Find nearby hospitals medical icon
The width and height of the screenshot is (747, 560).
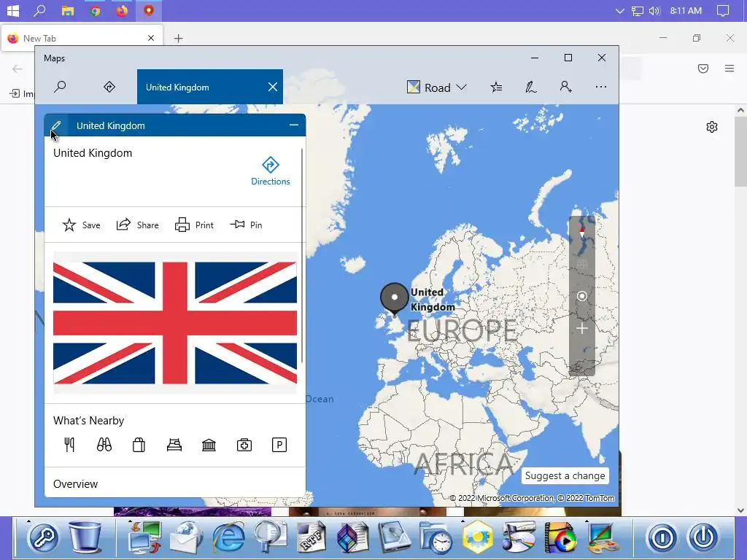click(244, 445)
